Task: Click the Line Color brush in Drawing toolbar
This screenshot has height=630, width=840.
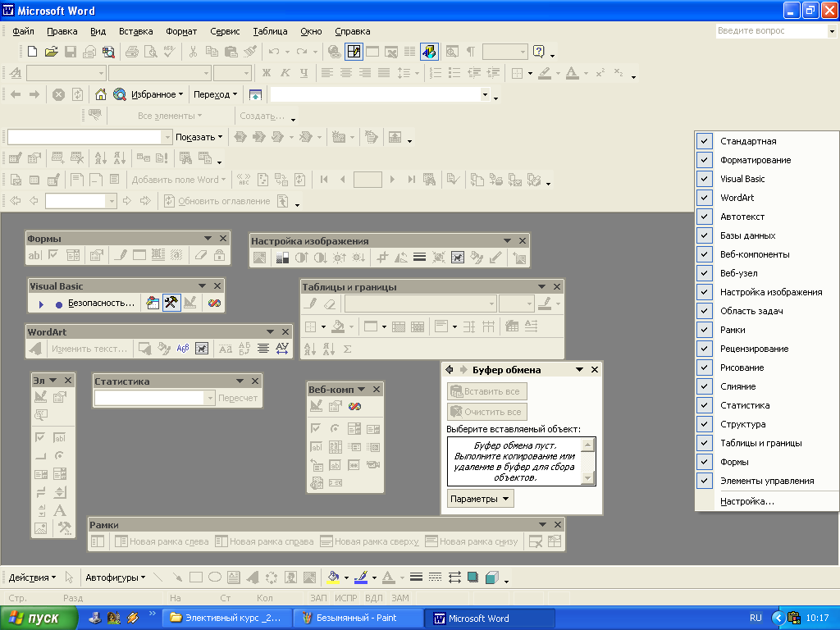Action: [361, 577]
